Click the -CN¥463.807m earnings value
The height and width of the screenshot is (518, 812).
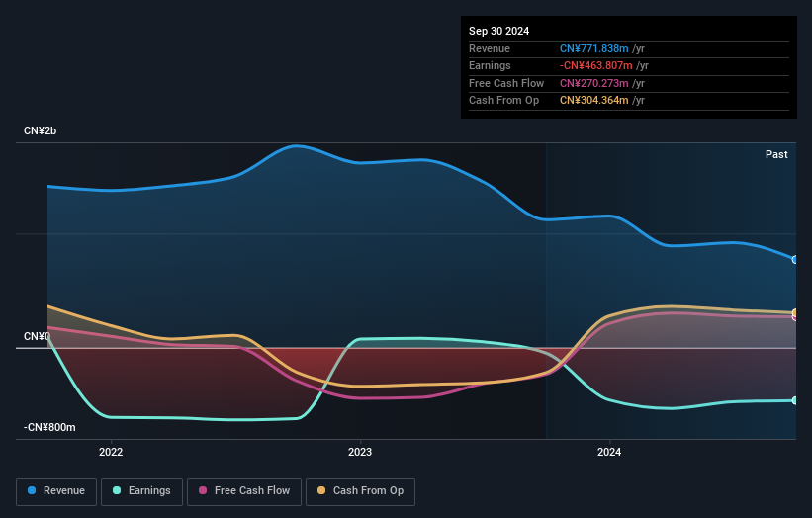595,65
